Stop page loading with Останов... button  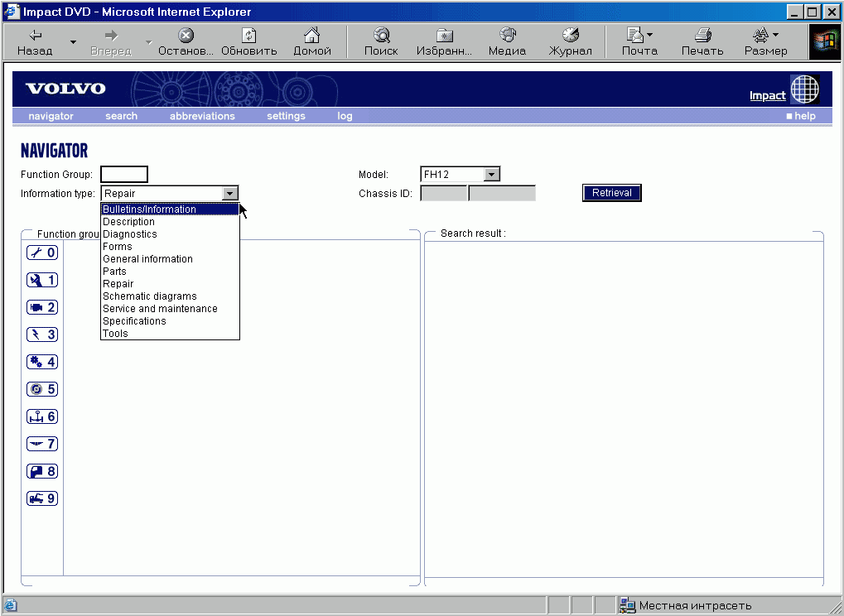click(186, 42)
